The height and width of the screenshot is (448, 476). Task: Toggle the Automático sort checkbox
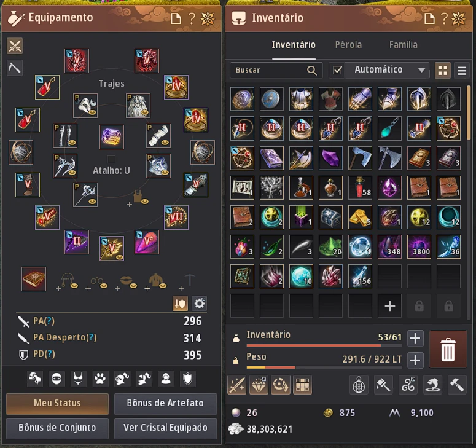point(337,70)
